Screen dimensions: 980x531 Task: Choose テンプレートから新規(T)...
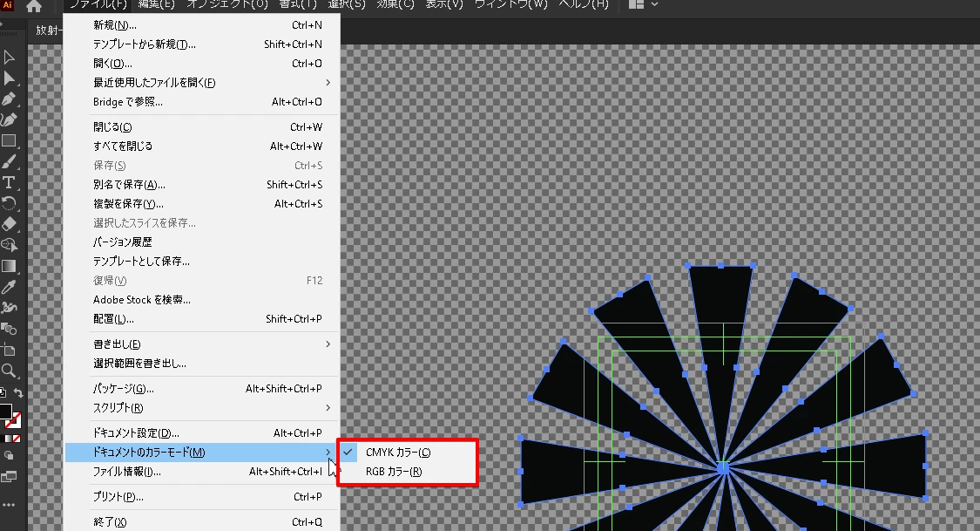point(202,44)
